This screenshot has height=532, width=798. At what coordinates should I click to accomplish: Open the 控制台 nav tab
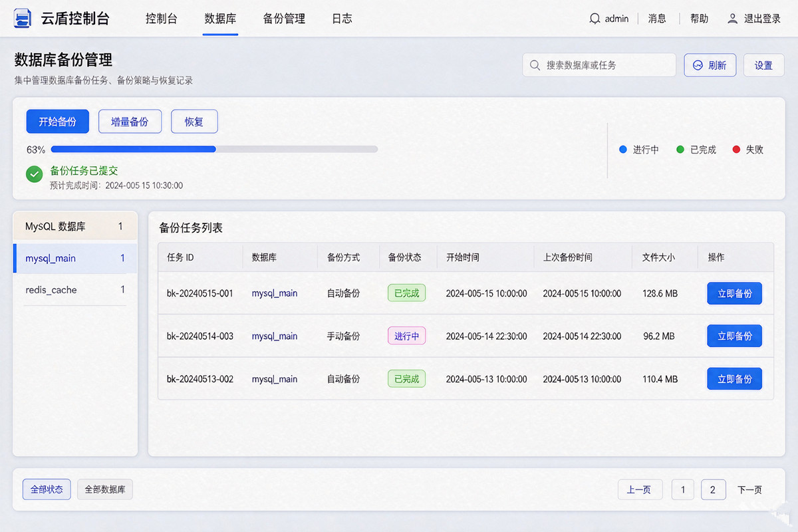[162, 19]
